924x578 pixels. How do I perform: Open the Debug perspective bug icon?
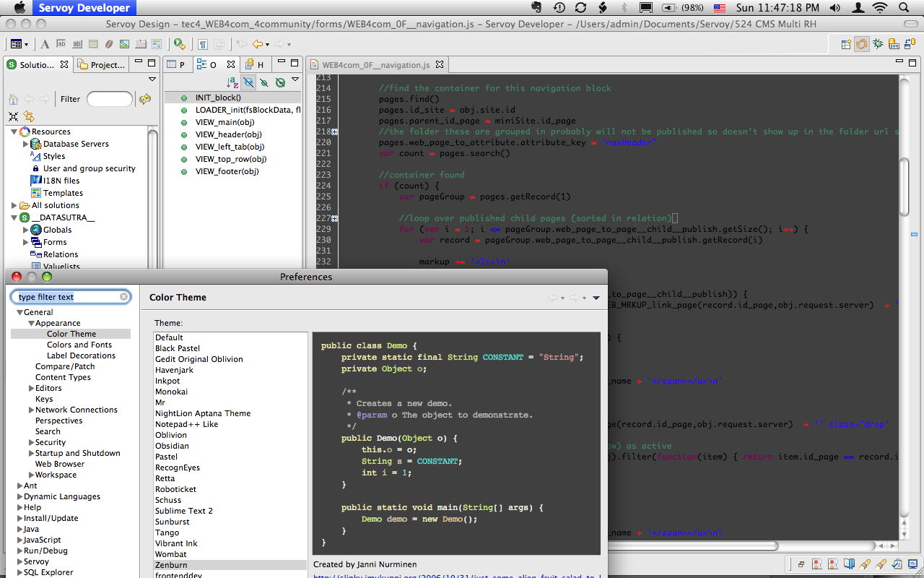[878, 44]
